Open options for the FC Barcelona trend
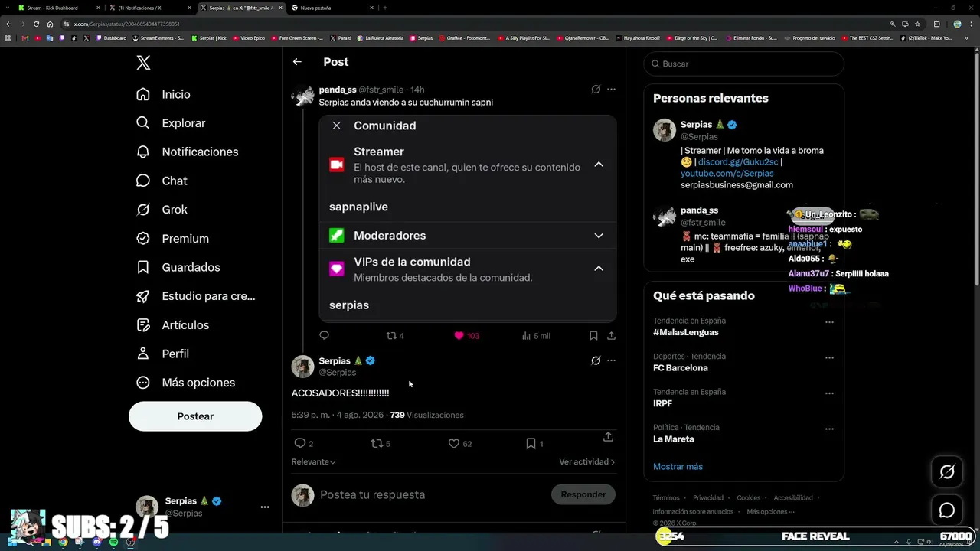 click(829, 357)
